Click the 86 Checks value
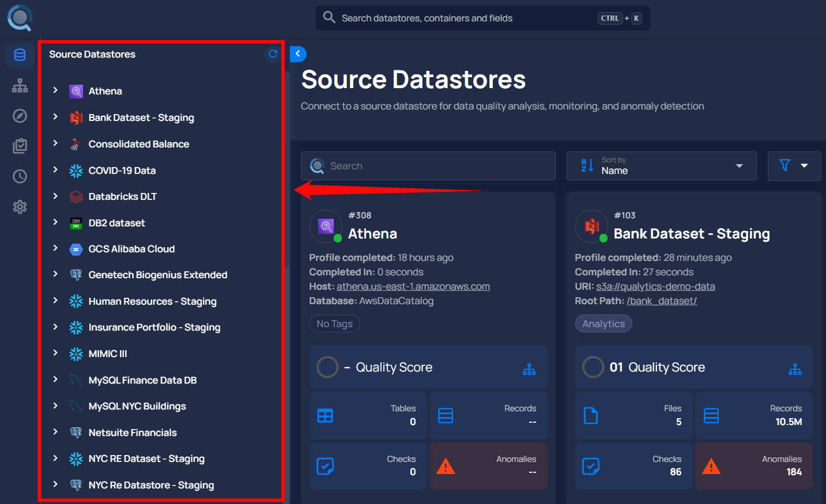826x504 pixels. pos(676,472)
